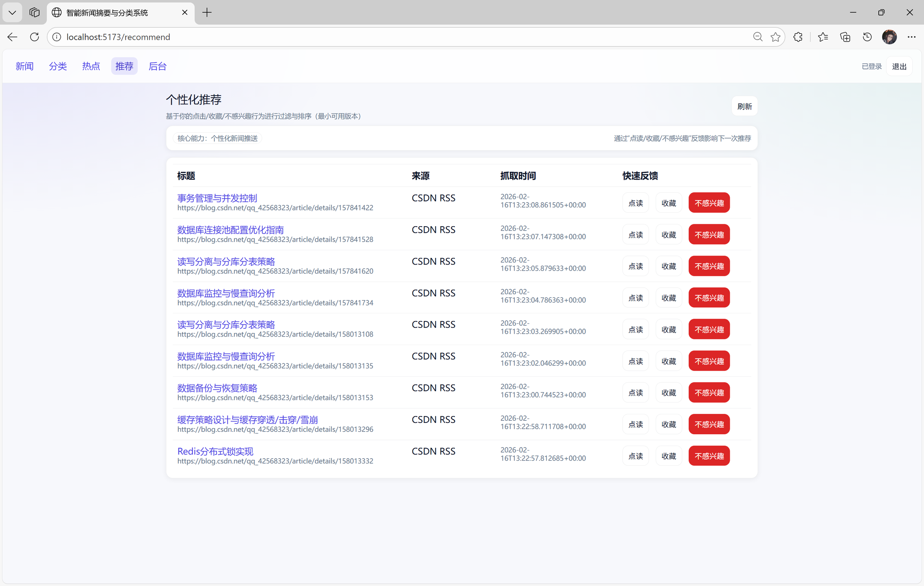The height and width of the screenshot is (586, 924).
Task: Open the tab search dropdown chevron
Action: [12, 12]
